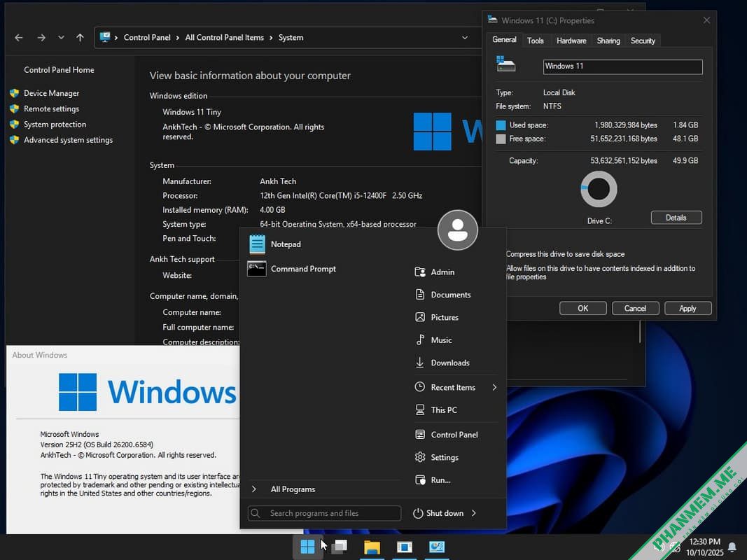Click Cancel in the Properties dialog
747x560 pixels.
coord(635,309)
